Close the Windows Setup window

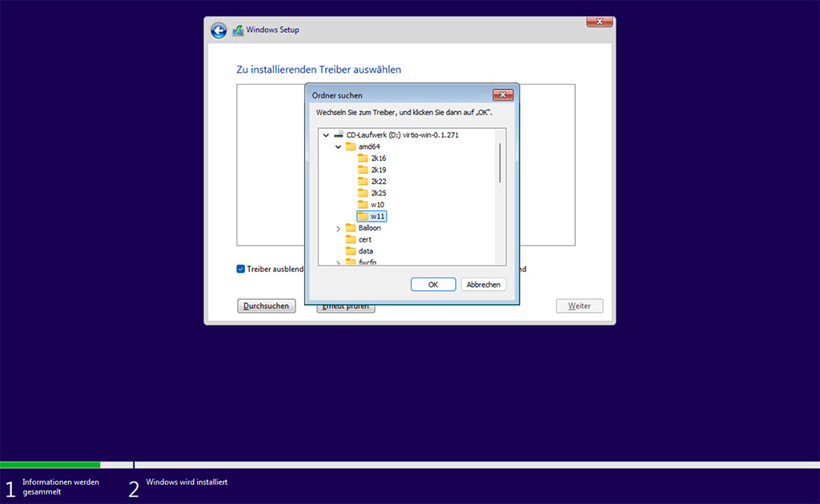pos(599,22)
